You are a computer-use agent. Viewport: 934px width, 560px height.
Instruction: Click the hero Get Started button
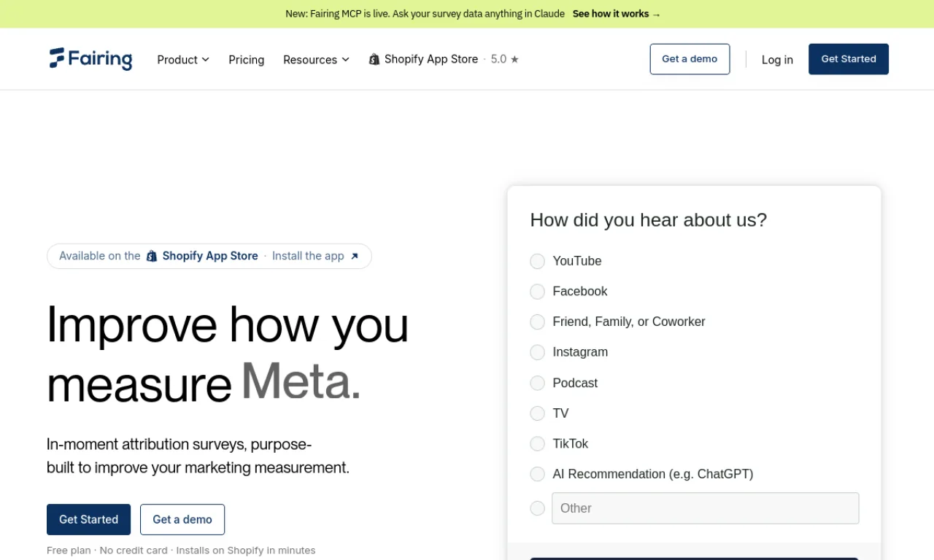pyautogui.click(x=88, y=519)
